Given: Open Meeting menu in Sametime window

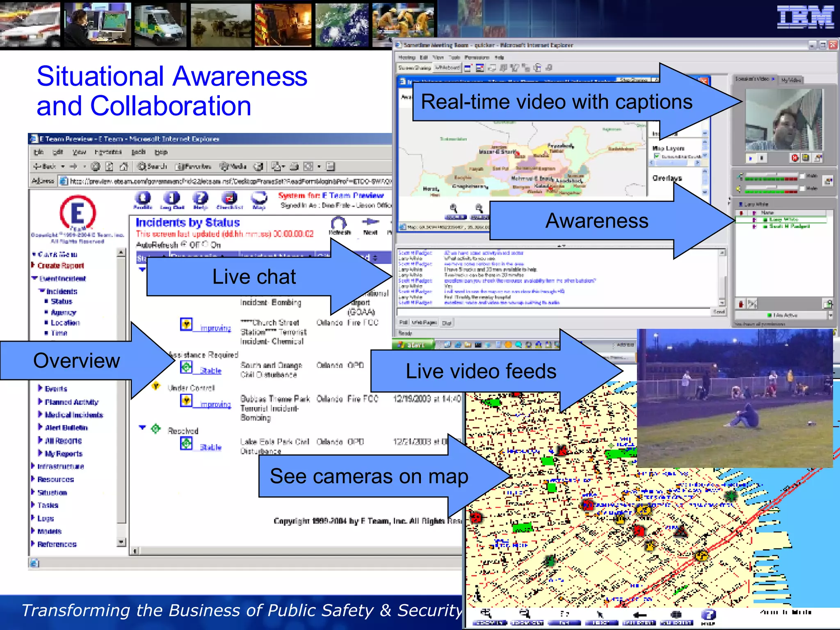Looking at the screenshot, I should coord(407,57).
